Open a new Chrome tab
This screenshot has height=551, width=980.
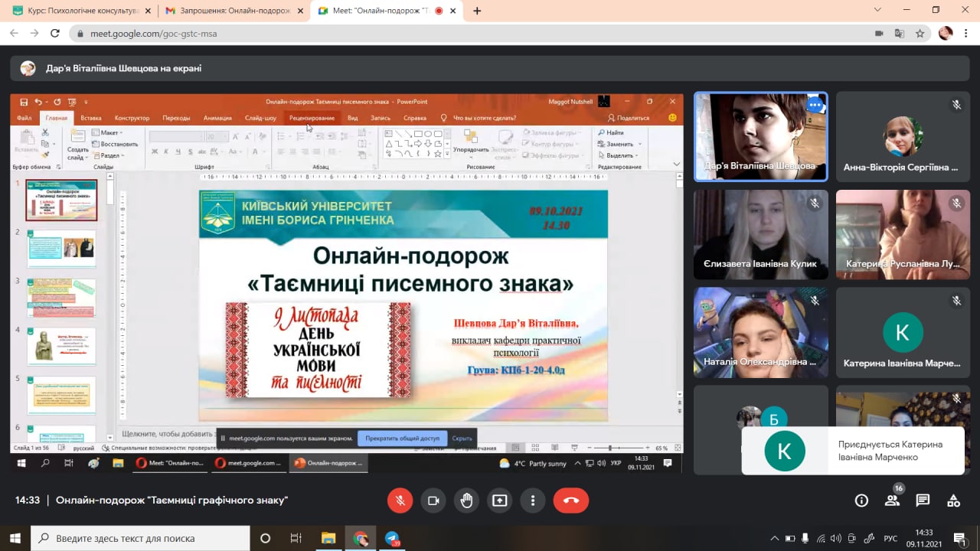(x=478, y=11)
